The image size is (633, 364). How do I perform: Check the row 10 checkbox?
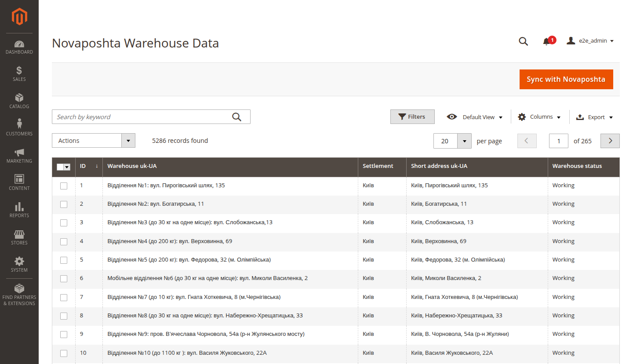click(64, 353)
